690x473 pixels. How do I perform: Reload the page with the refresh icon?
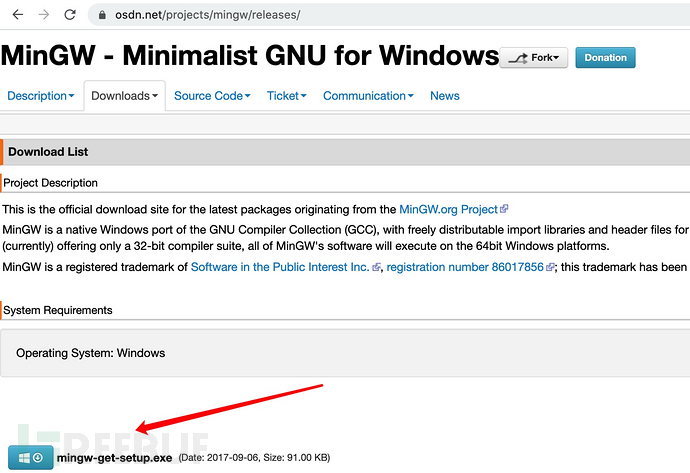[70, 15]
